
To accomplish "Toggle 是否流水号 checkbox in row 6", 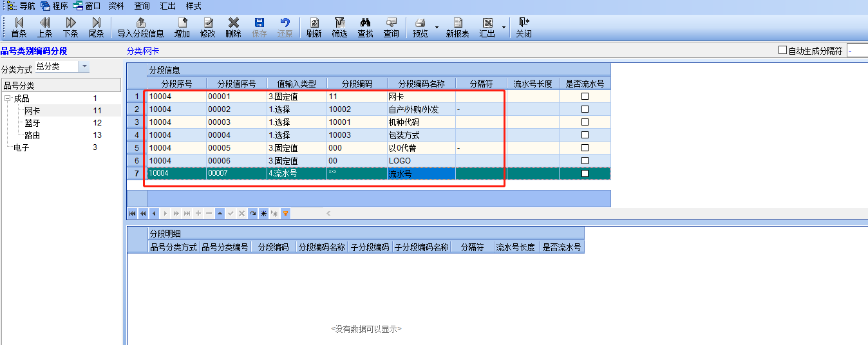I will point(585,160).
